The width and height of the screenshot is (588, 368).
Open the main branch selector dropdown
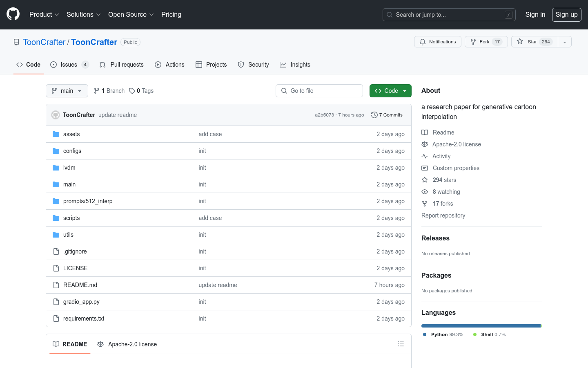(67, 91)
